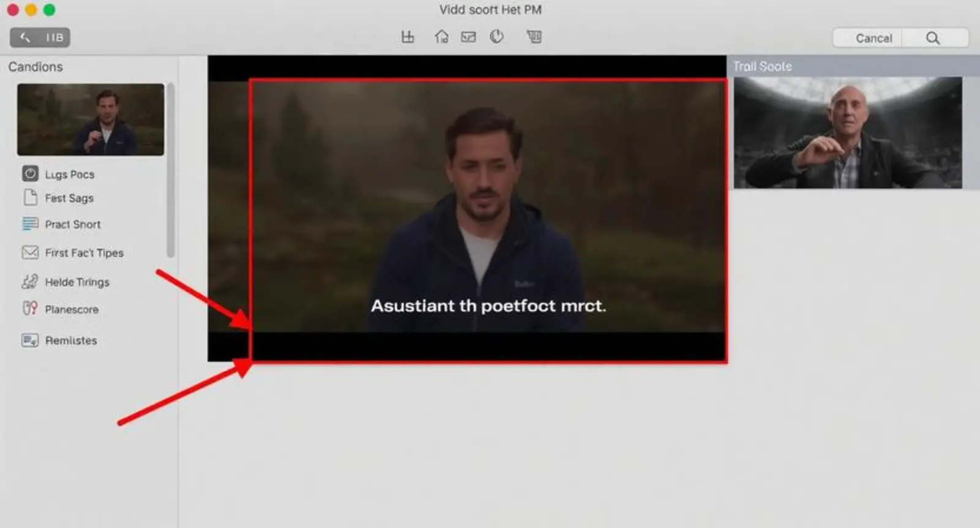Image resolution: width=980 pixels, height=528 pixels.
Task: Click the back arrow button
Action: [x=25, y=38]
